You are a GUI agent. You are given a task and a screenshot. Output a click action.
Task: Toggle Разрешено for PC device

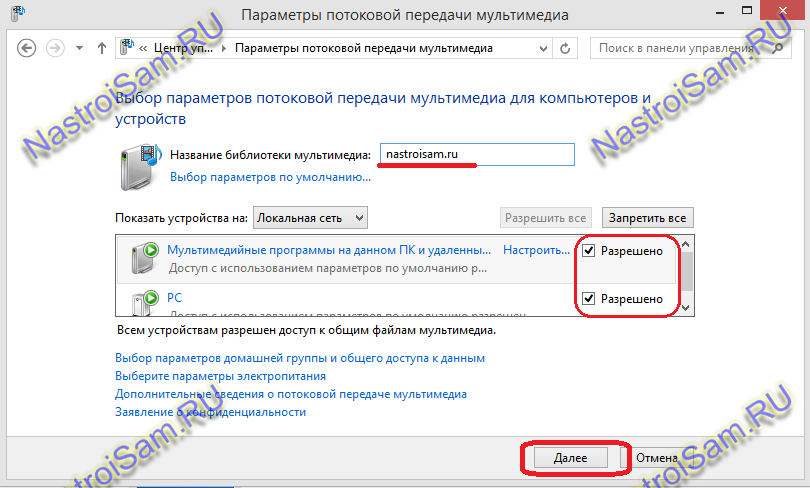[588, 298]
